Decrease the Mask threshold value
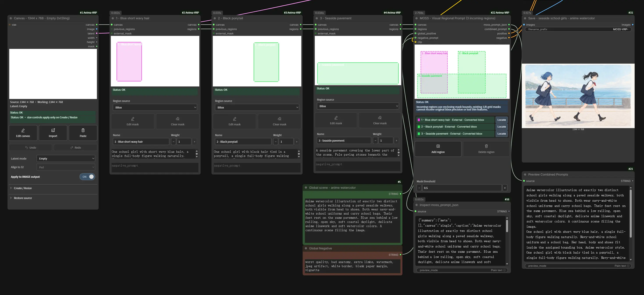644x295 pixels. pyautogui.click(x=419, y=188)
